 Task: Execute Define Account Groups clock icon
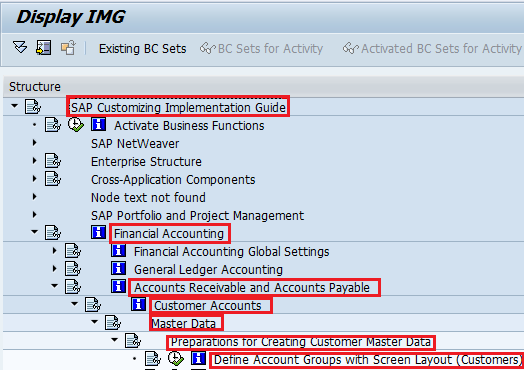[176, 359]
